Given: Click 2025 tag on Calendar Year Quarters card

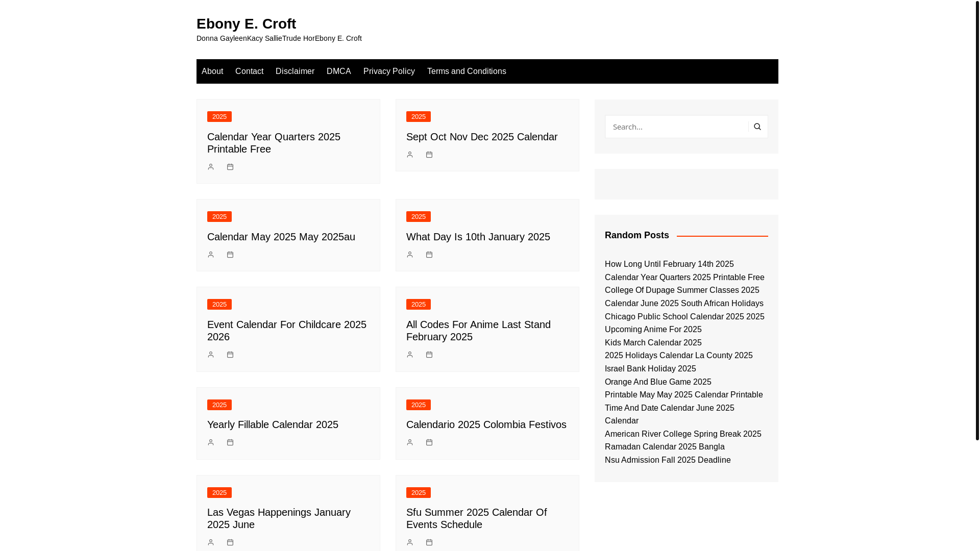Looking at the screenshot, I should (219, 117).
